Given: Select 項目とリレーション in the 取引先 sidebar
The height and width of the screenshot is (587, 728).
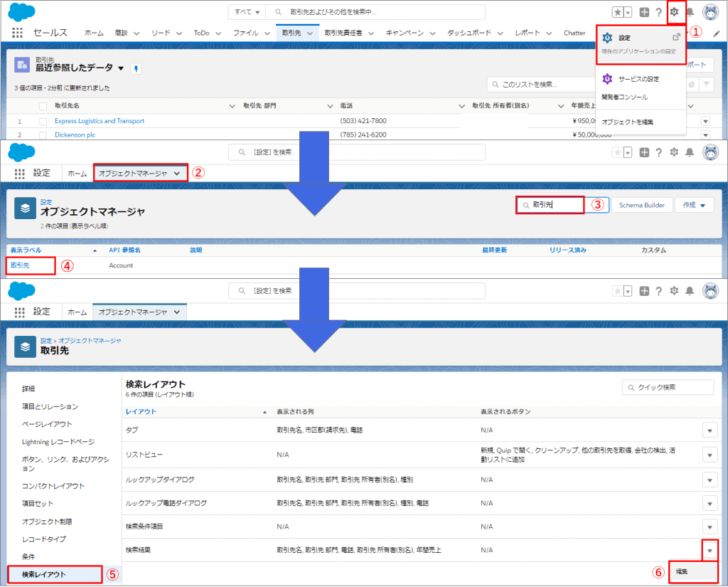Looking at the screenshot, I should [x=50, y=407].
